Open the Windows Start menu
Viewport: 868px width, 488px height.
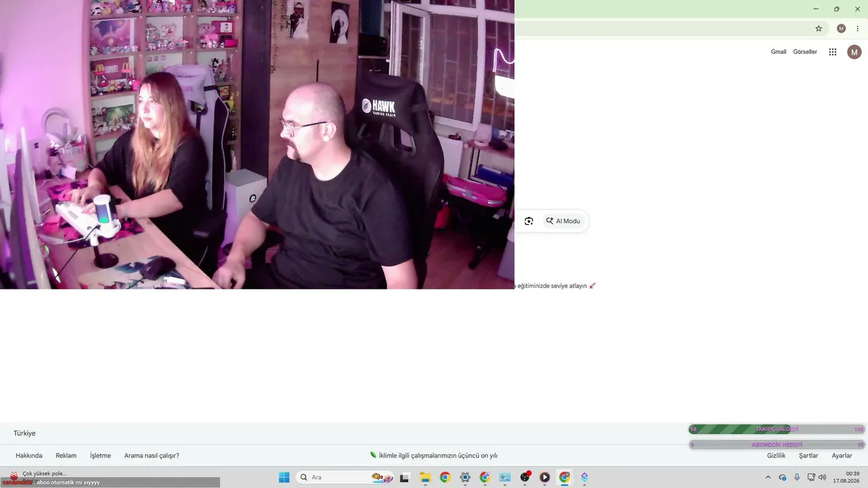284,477
